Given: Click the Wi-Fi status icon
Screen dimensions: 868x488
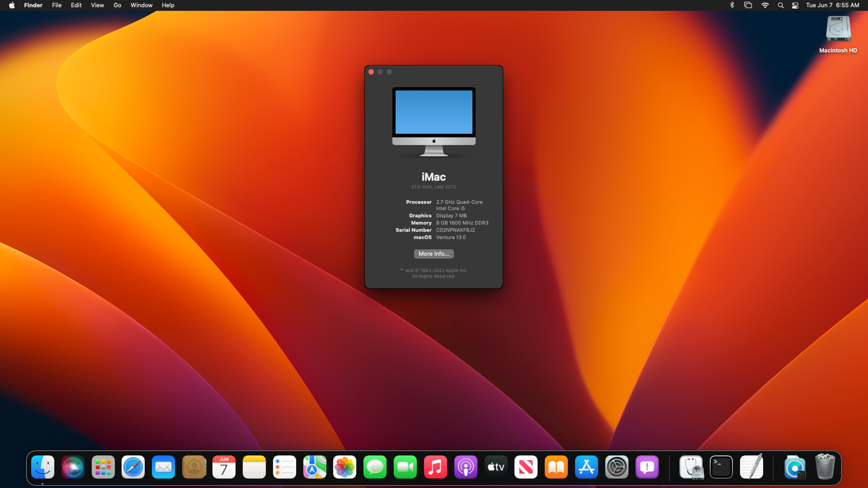Looking at the screenshot, I should tap(765, 5).
